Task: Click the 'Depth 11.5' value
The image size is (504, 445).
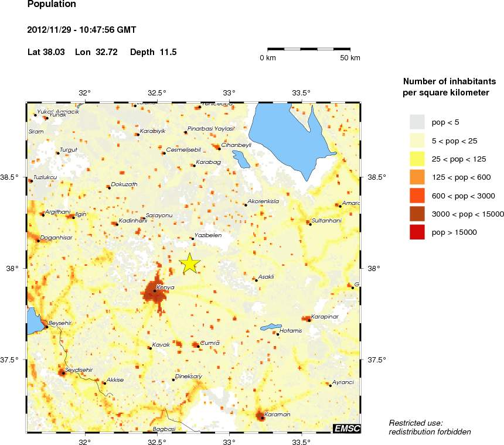Action: (154, 52)
